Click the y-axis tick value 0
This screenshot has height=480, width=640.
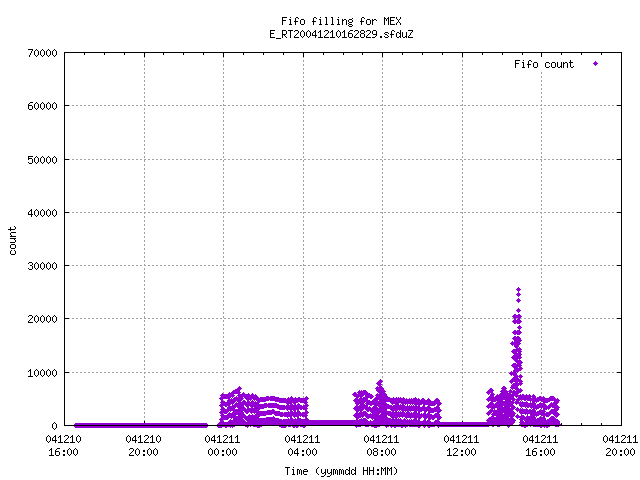click(x=54, y=426)
